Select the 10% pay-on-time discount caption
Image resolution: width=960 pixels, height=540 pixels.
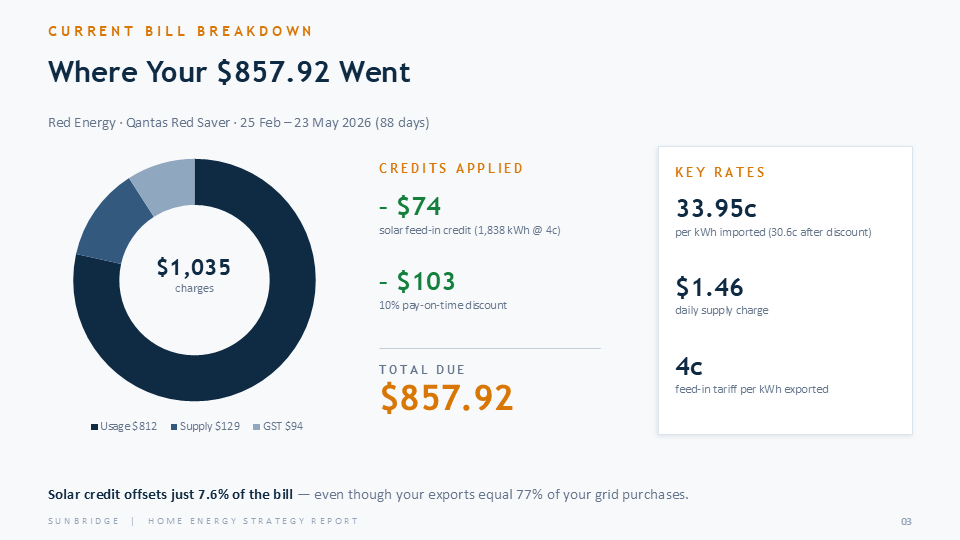[x=443, y=305]
